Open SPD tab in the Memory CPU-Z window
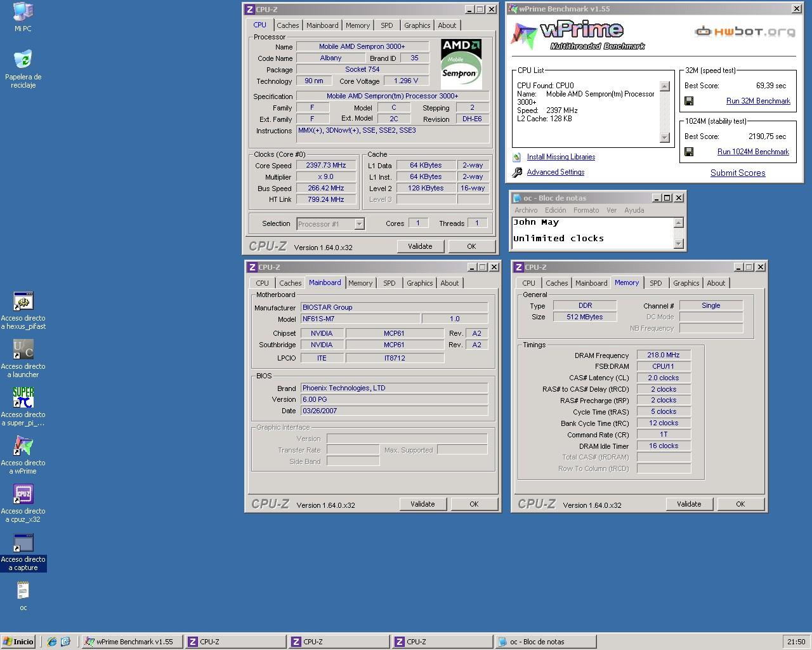Viewport: 812px width, 650px height. (656, 283)
